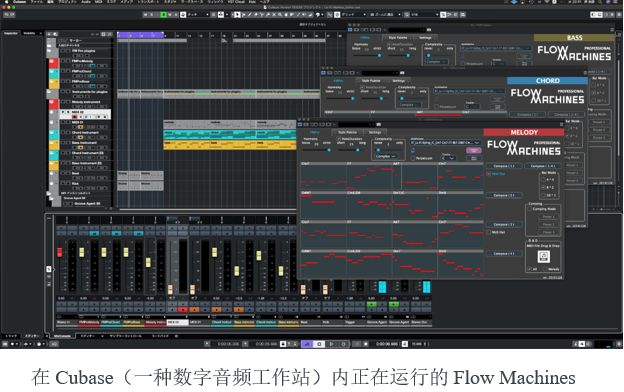This screenshot has height=392, width=624.
Task: Open the Tonality C dropdown in Melody window
Action: tap(448, 158)
